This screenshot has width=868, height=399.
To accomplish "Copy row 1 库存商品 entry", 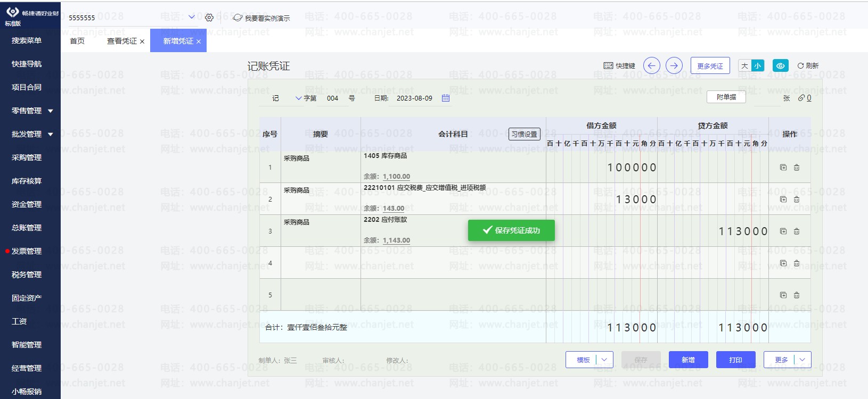I will [x=783, y=167].
